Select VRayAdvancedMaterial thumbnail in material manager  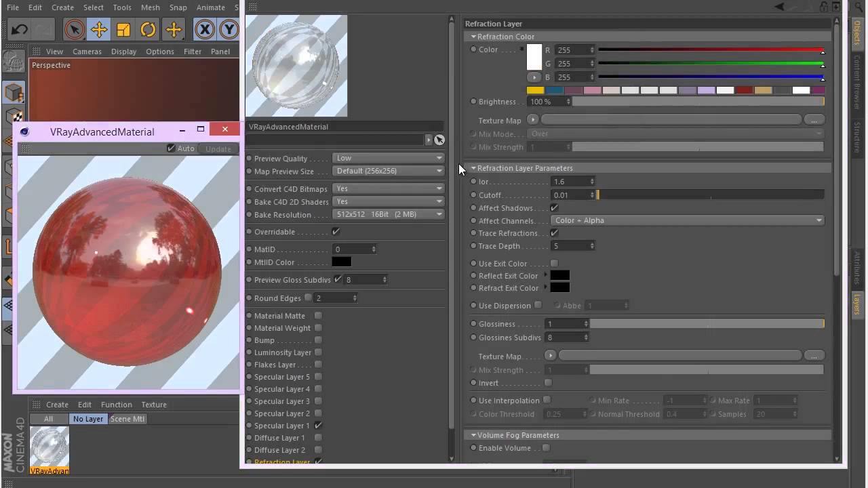pos(50,447)
